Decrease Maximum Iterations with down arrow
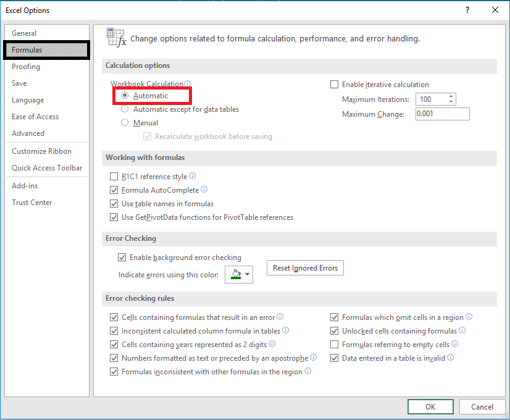Image resolution: width=510 pixels, height=420 pixels. [451, 102]
